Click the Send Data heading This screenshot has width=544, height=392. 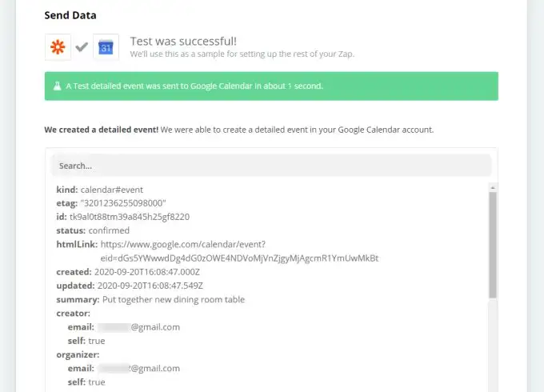pyautogui.click(x=70, y=15)
